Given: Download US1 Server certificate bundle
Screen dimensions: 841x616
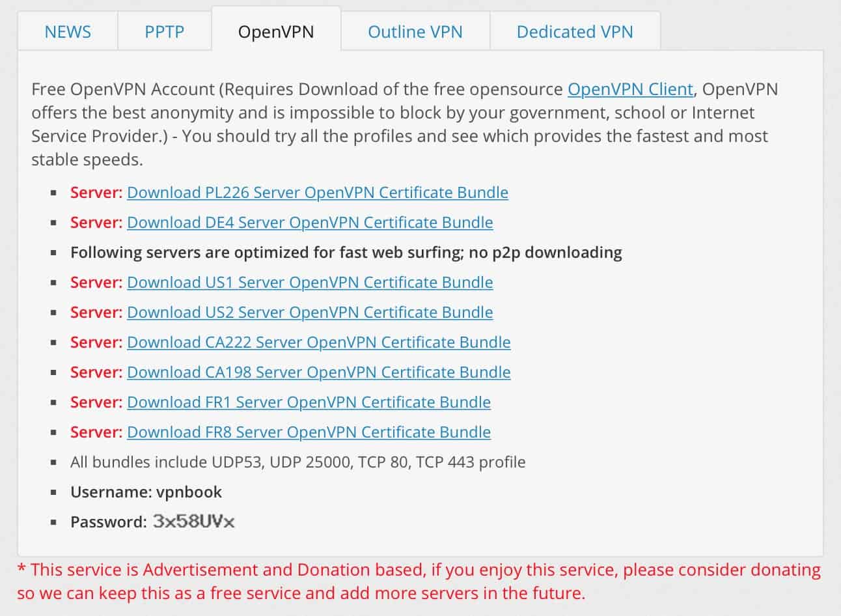Looking at the screenshot, I should click(x=310, y=283).
